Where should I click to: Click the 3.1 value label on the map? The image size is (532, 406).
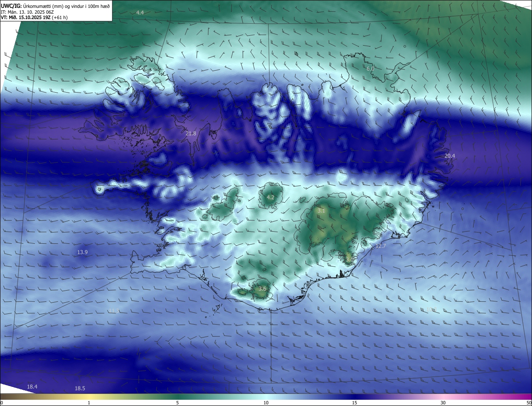[x=321, y=211]
